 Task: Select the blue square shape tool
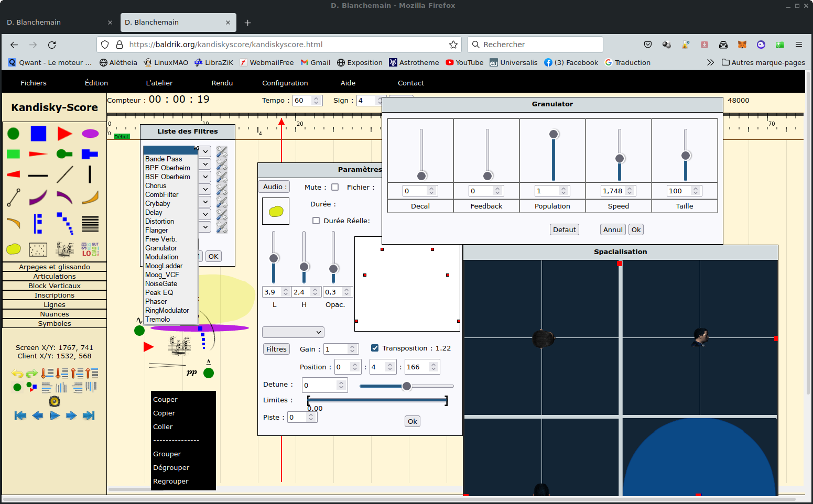(x=38, y=134)
